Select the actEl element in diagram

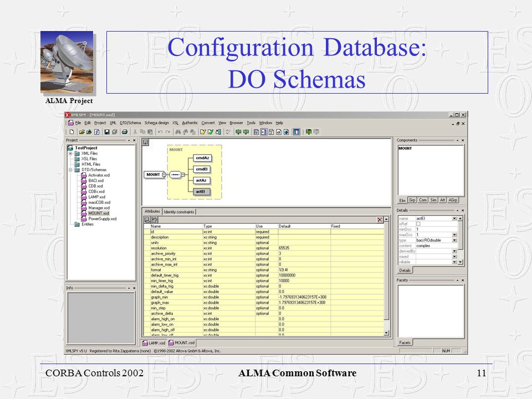pyautogui.click(x=202, y=192)
